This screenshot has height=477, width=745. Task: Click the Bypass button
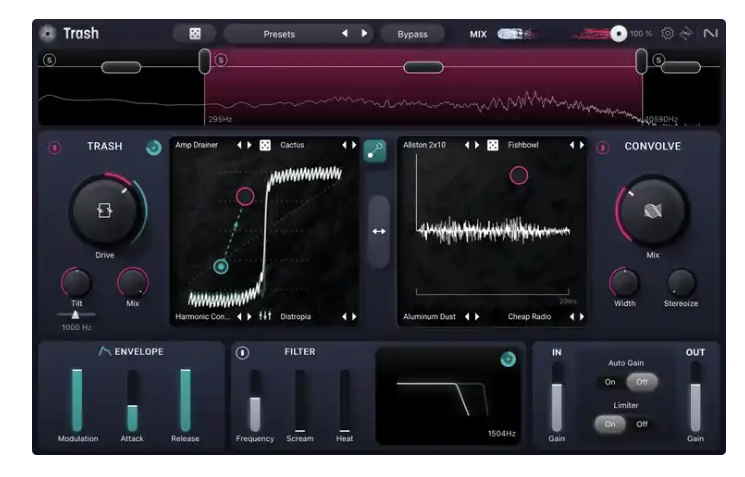coord(412,34)
